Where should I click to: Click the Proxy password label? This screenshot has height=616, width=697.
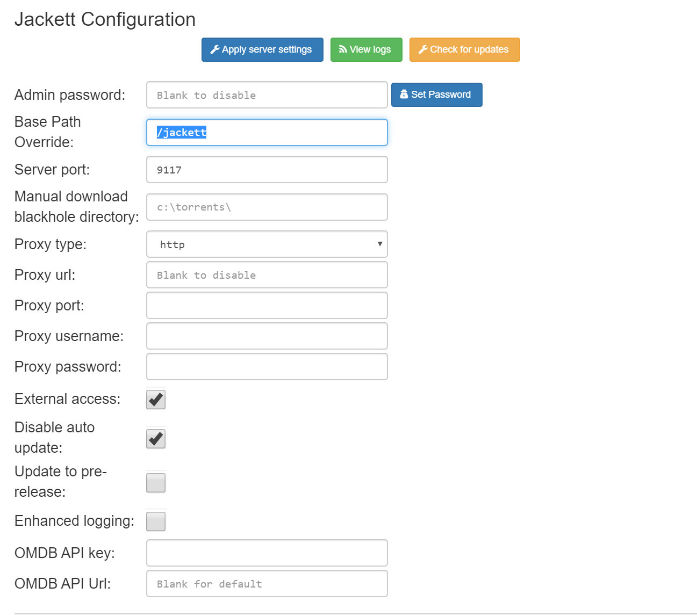click(68, 367)
